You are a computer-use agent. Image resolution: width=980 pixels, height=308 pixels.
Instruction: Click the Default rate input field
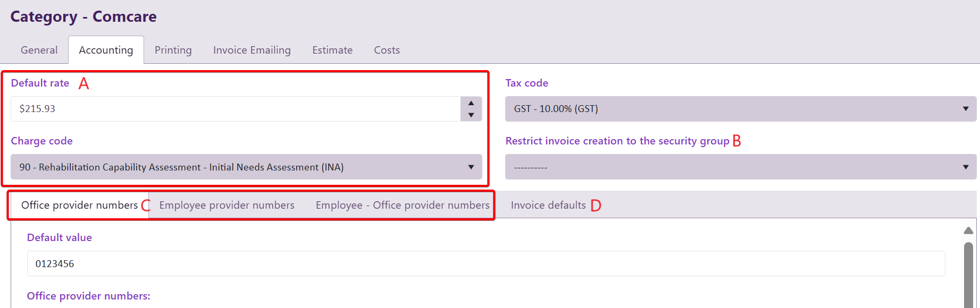[235, 109]
